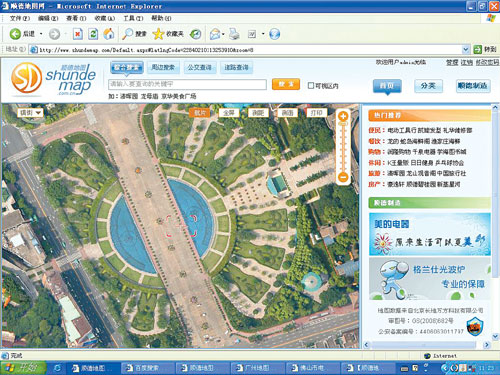Click the Shunde map SD logo

pos(26,78)
